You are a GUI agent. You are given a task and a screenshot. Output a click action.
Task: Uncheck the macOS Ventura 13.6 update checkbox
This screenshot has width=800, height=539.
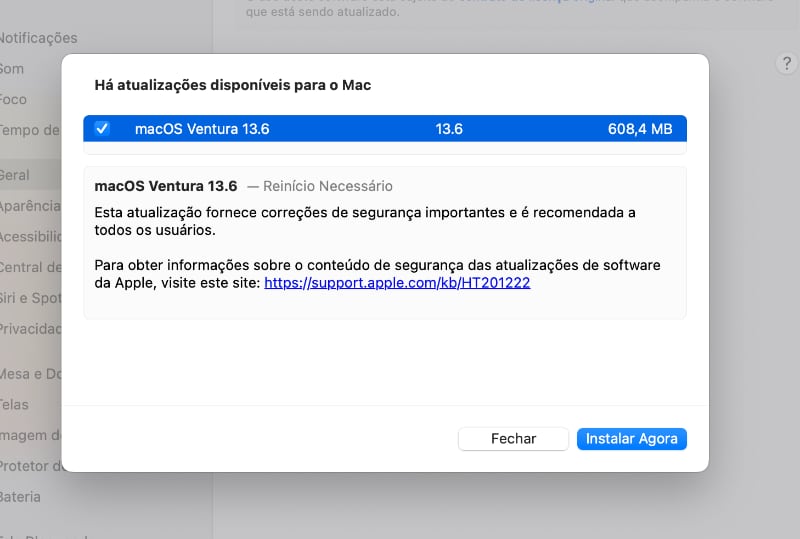[x=102, y=129]
